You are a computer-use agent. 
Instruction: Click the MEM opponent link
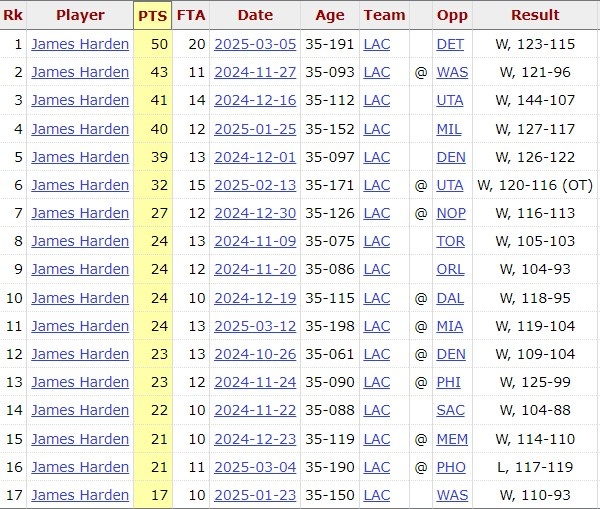(x=452, y=439)
